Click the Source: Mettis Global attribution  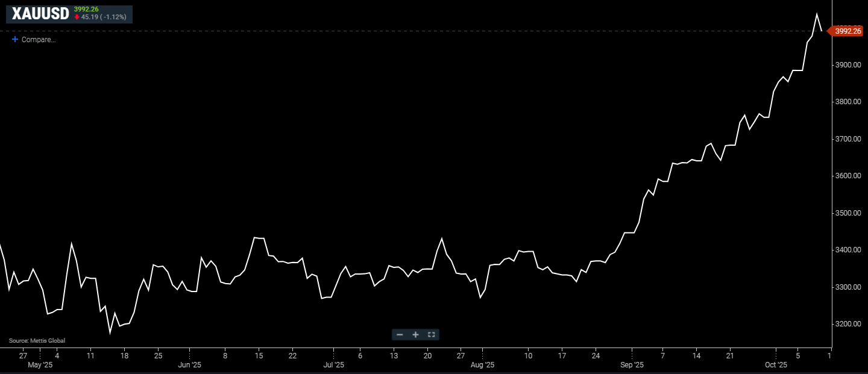click(x=37, y=341)
